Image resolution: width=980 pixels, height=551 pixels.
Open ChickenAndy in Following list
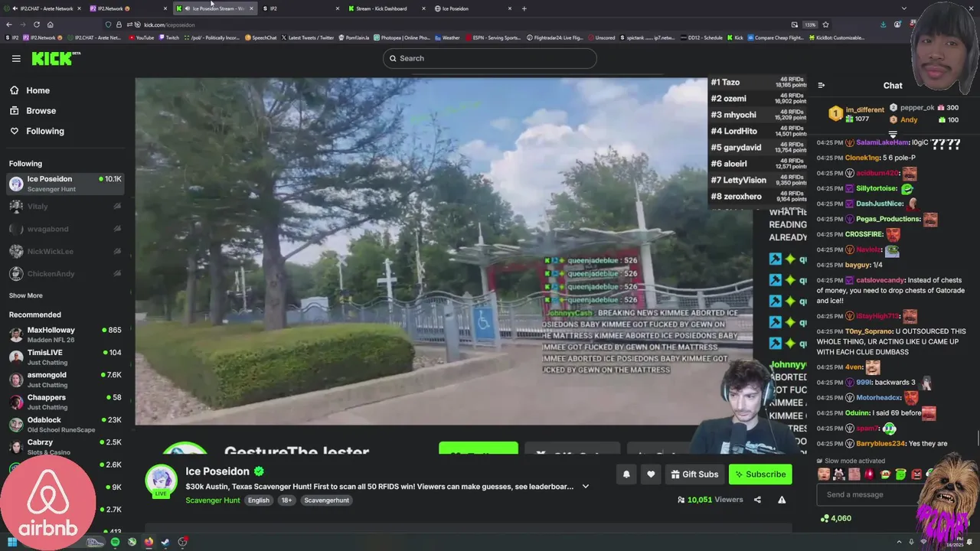click(x=65, y=274)
